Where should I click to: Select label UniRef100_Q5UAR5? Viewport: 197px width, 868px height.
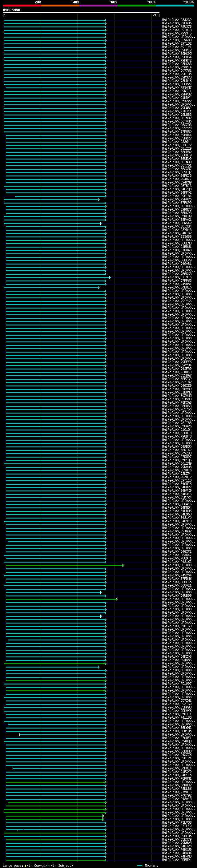pos(177,426)
